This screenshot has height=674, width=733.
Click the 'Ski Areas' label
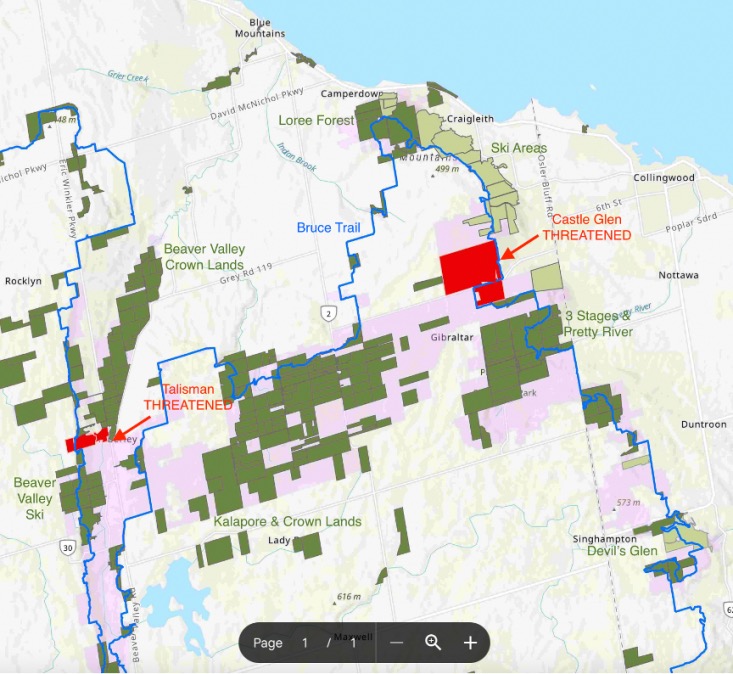[519, 148]
